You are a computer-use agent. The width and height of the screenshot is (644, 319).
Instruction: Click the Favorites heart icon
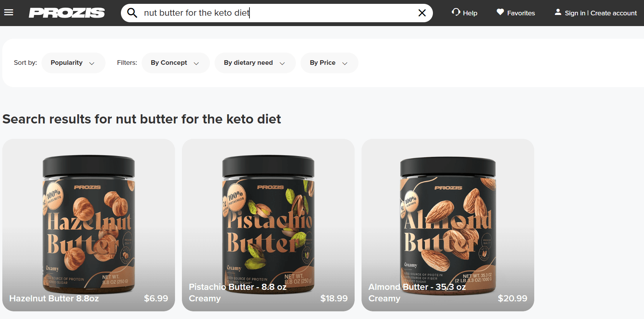(x=500, y=12)
